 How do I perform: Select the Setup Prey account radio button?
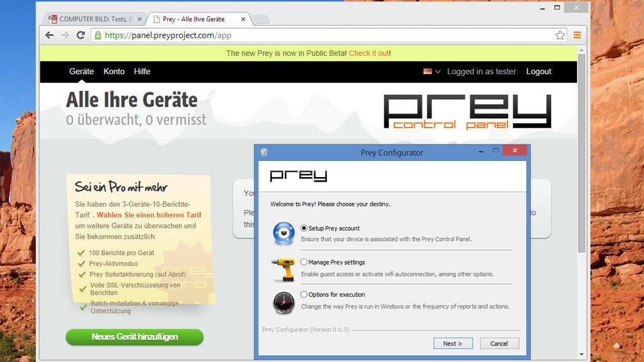pos(304,228)
